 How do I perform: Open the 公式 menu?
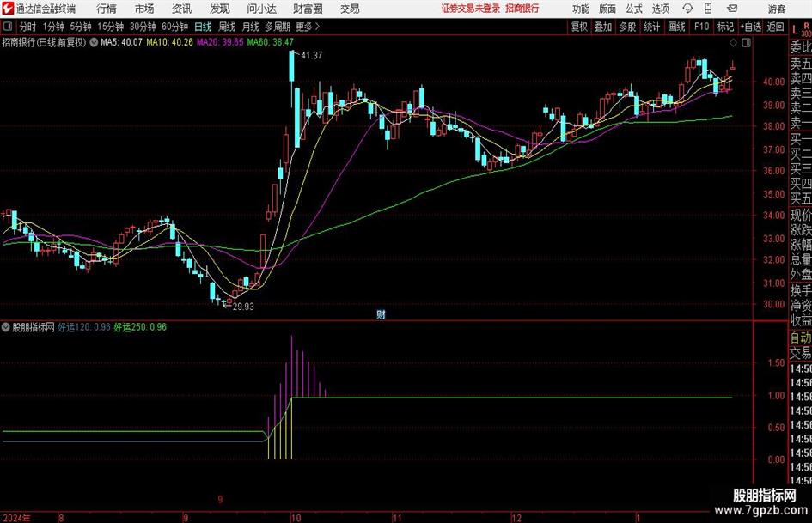pos(633,9)
